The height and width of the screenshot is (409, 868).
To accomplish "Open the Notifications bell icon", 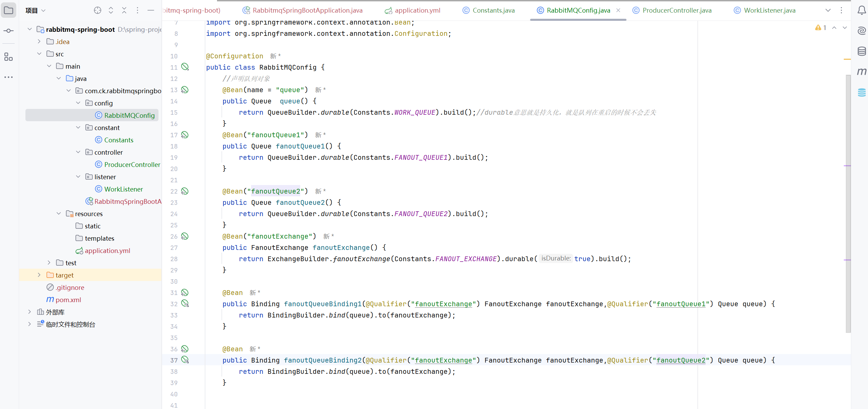I will (x=862, y=10).
